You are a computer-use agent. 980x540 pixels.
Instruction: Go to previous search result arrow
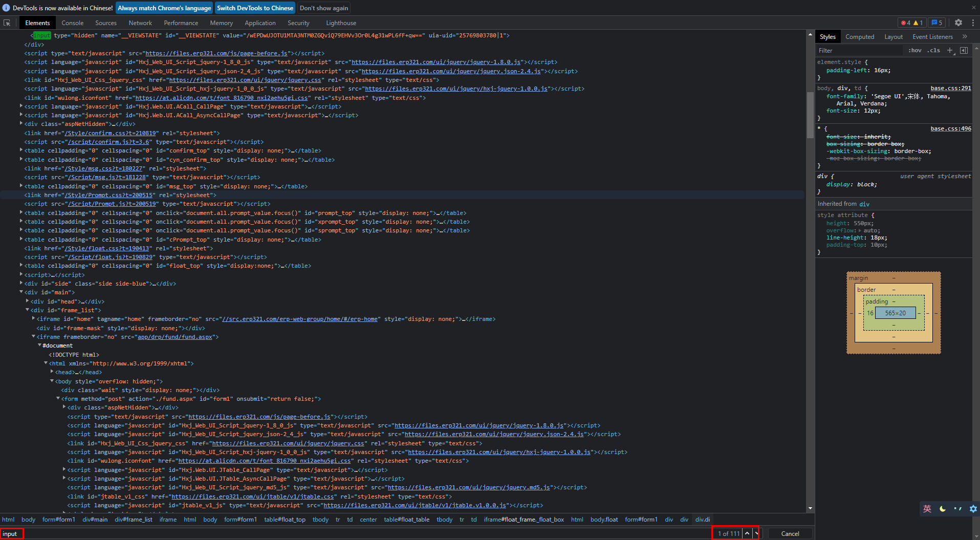[x=747, y=533]
